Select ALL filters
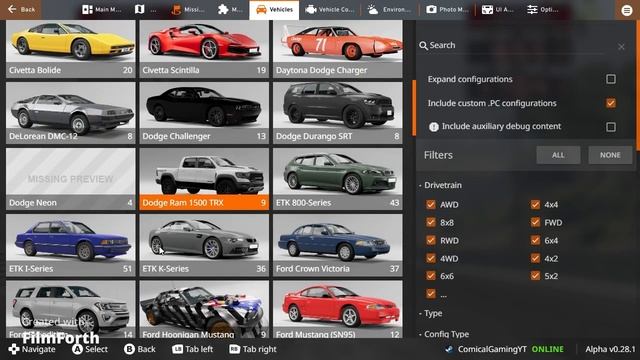 [558, 155]
